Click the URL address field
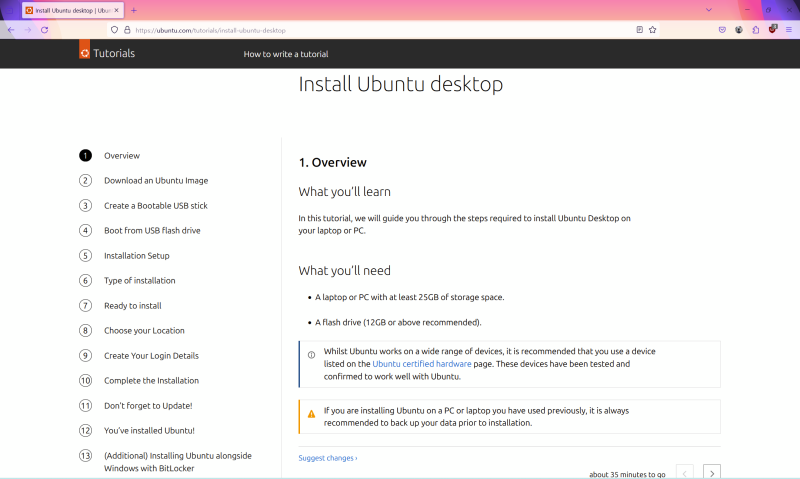Screen dimensions: 800x479 click(x=378, y=30)
